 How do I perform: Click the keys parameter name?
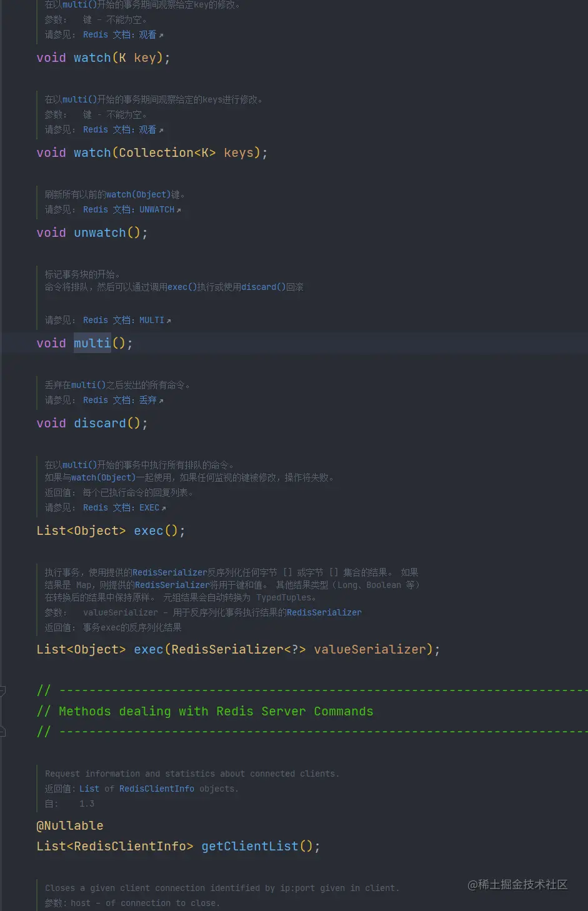click(239, 153)
